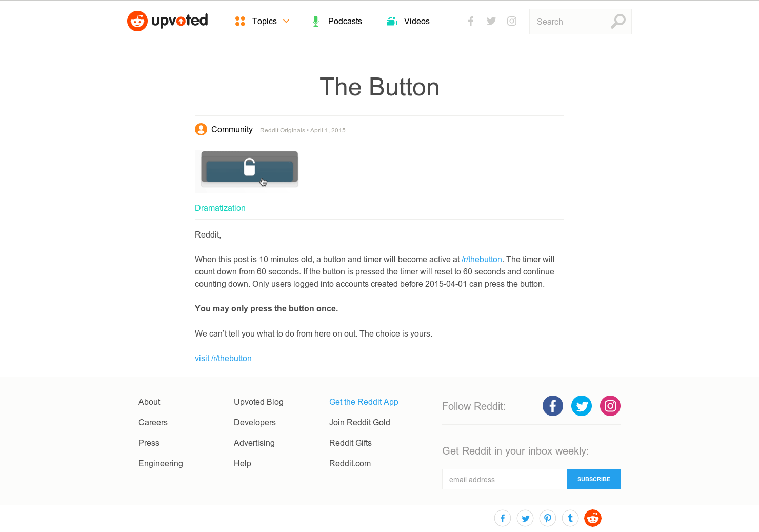759x532 pixels.
Task: Click the Tumblr share icon at page bottom
Action: coord(570,518)
